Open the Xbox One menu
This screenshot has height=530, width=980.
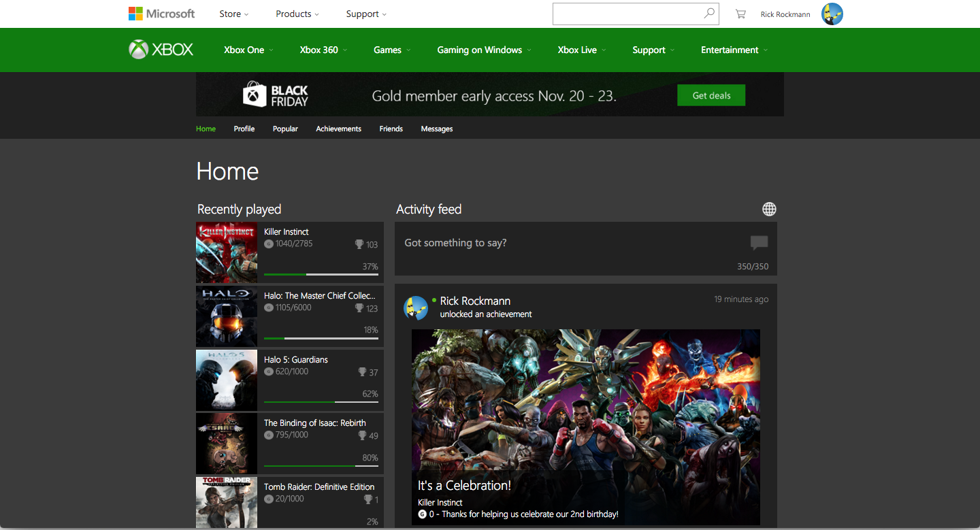248,50
